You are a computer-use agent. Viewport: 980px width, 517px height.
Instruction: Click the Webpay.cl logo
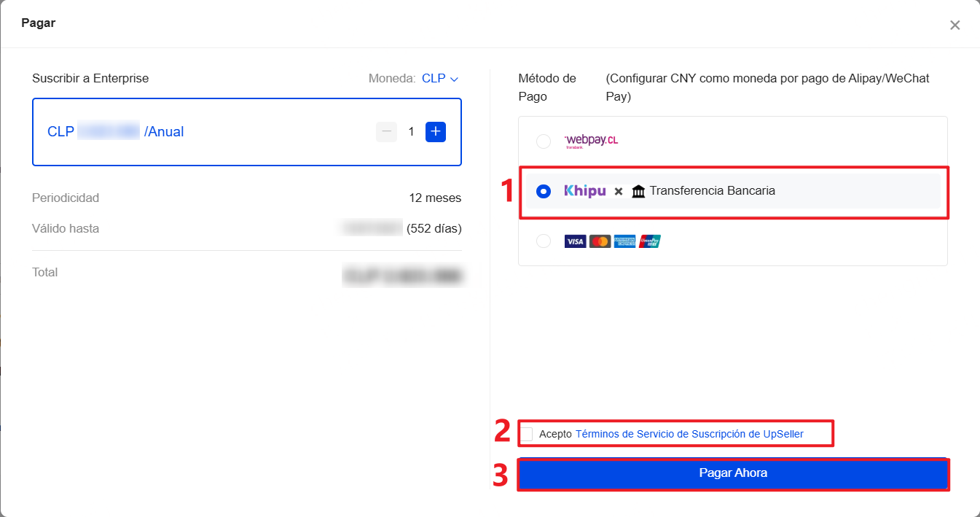[x=592, y=141]
